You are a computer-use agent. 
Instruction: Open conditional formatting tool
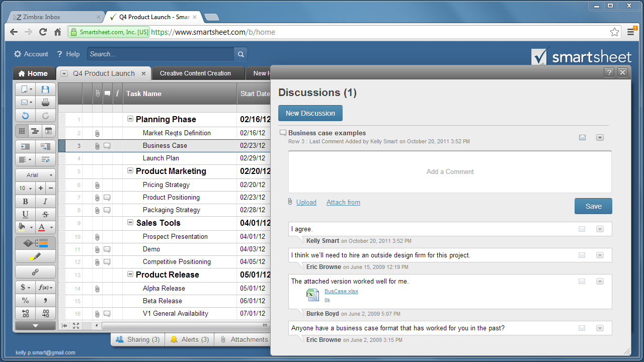pos(35,243)
